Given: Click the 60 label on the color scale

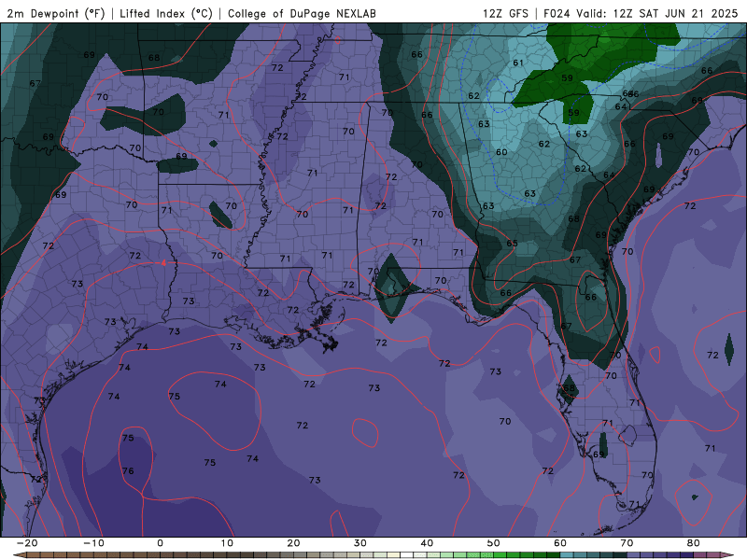Looking at the screenshot, I should tap(560, 543).
